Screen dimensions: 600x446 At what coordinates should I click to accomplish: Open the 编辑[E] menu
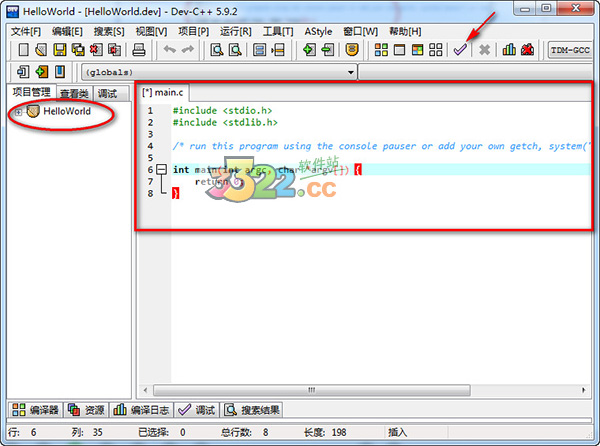67,31
